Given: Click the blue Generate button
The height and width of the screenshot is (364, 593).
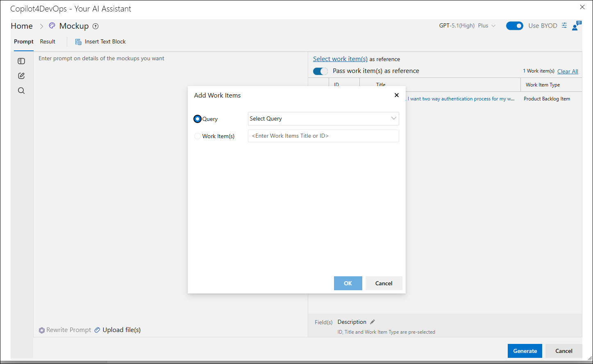Looking at the screenshot, I should pos(525,351).
